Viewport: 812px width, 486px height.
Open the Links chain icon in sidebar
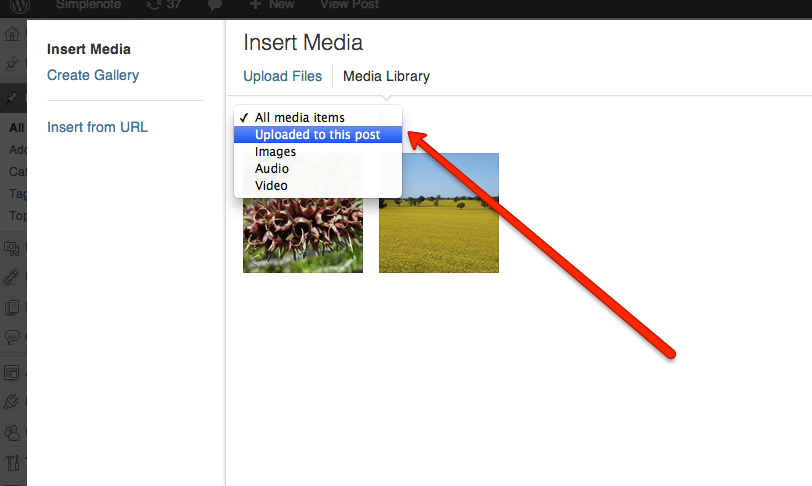point(11,277)
